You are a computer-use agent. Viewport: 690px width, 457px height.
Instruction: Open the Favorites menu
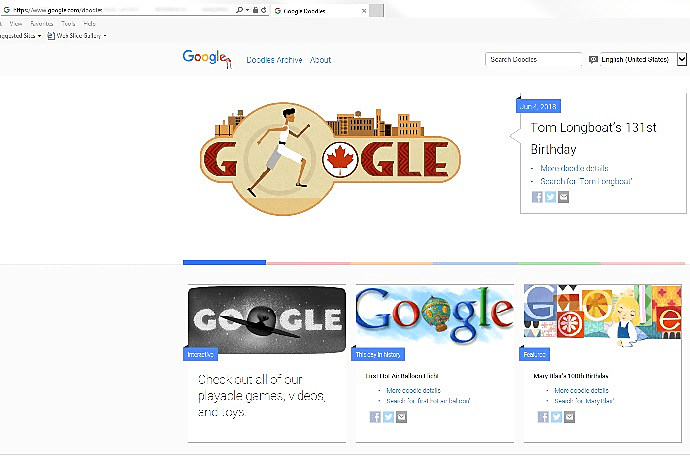click(x=42, y=23)
